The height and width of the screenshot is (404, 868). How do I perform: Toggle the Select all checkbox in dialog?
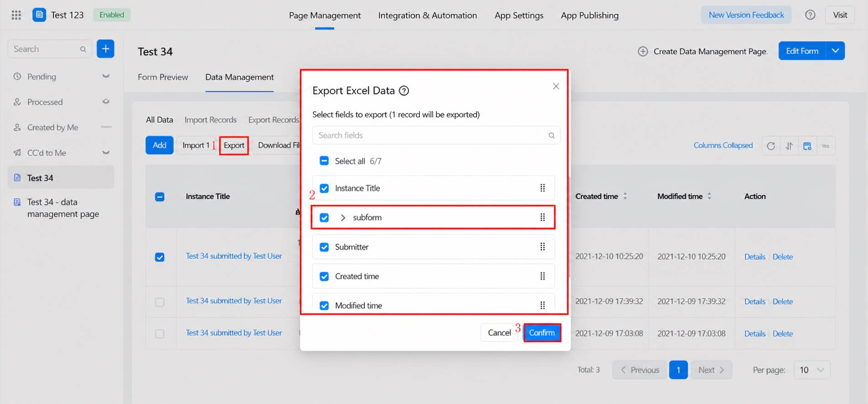(x=324, y=161)
